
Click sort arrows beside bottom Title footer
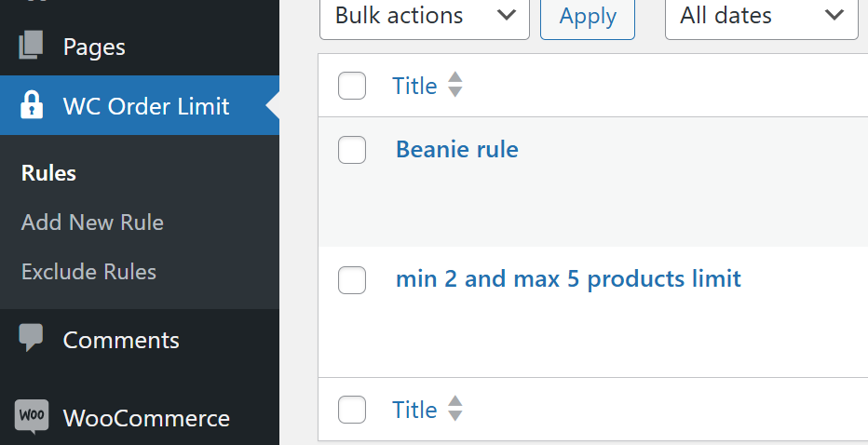454,410
